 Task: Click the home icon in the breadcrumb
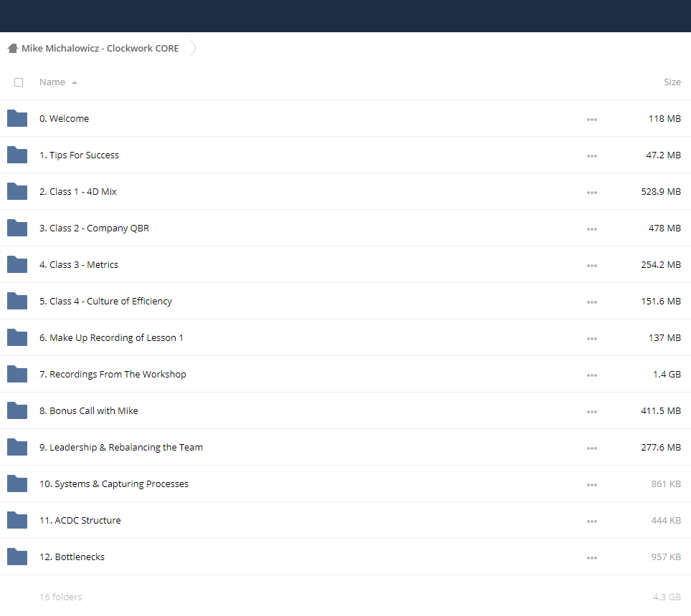(x=13, y=48)
